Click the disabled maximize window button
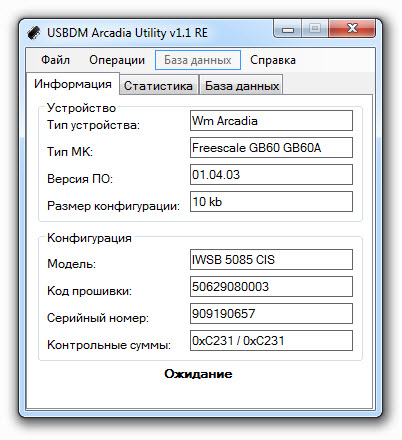Viewport: 402px width, 440px height. (x=315, y=29)
